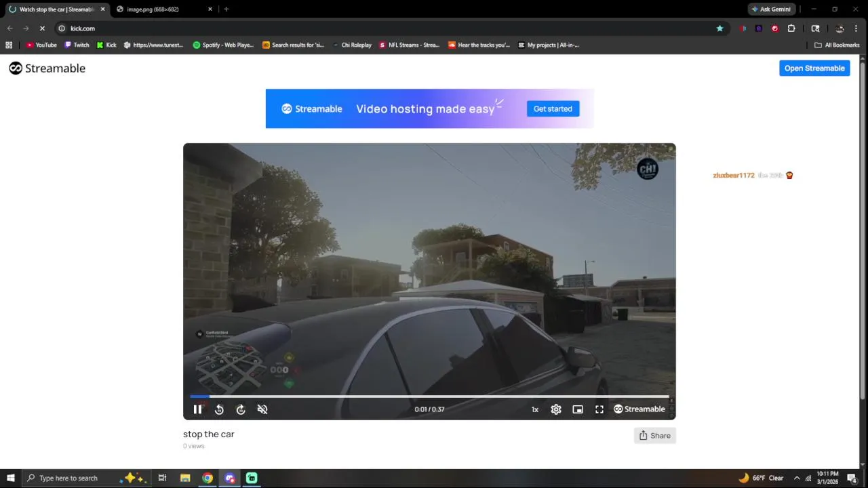
Task: Pause the video playback
Action: tap(197, 409)
